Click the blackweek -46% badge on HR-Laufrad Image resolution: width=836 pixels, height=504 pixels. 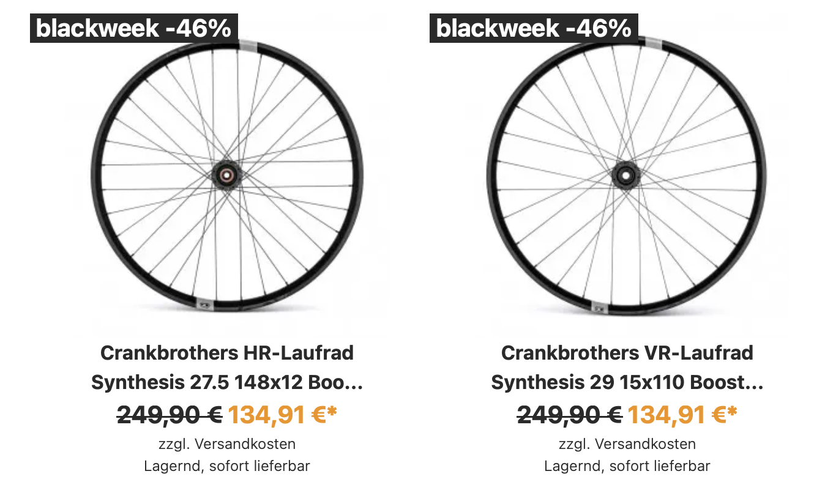coord(133,28)
